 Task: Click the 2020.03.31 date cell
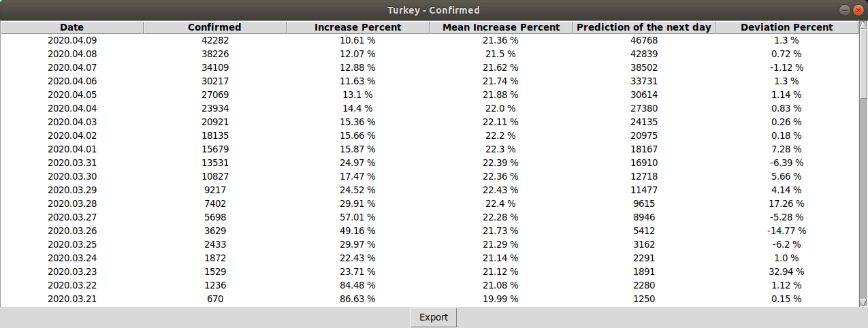[x=72, y=163]
